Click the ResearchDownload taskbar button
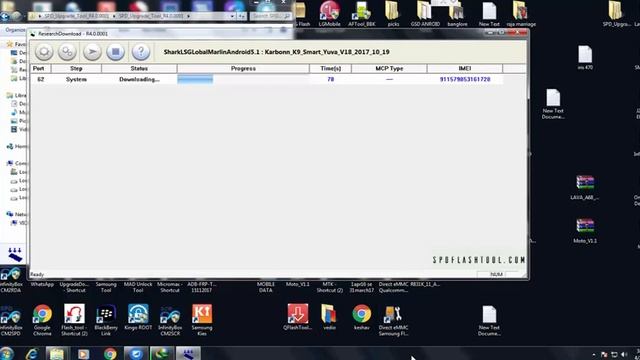Viewport: 640px width, 360px height. click(x=188, y=353)
